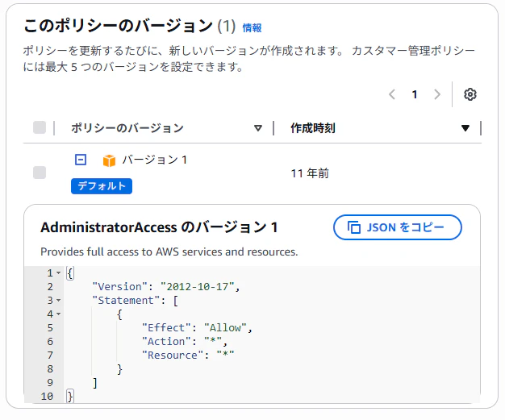Click the "Effect": "Allow" line
This screenshot has width=505, height=420.
tap(197, 327)
